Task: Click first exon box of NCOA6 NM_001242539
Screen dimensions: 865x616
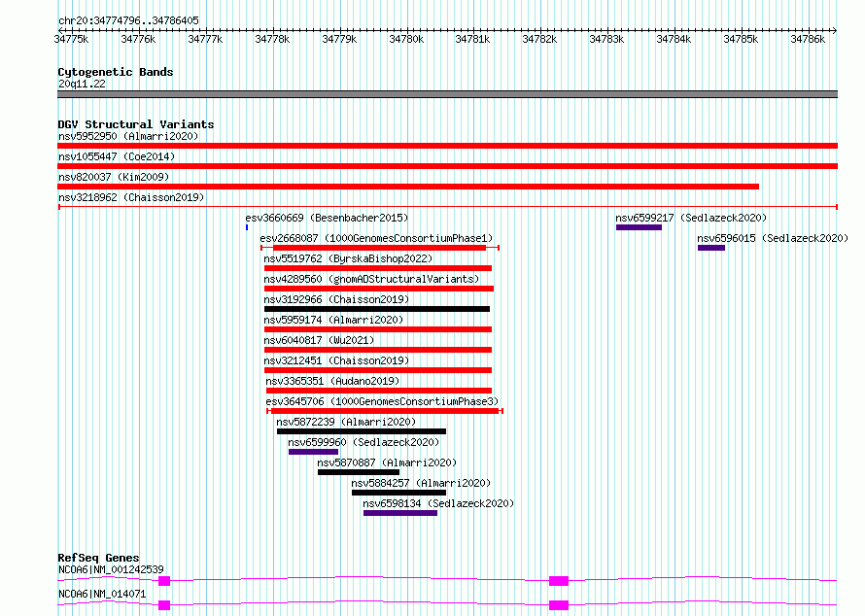Action: coord(164,581)
